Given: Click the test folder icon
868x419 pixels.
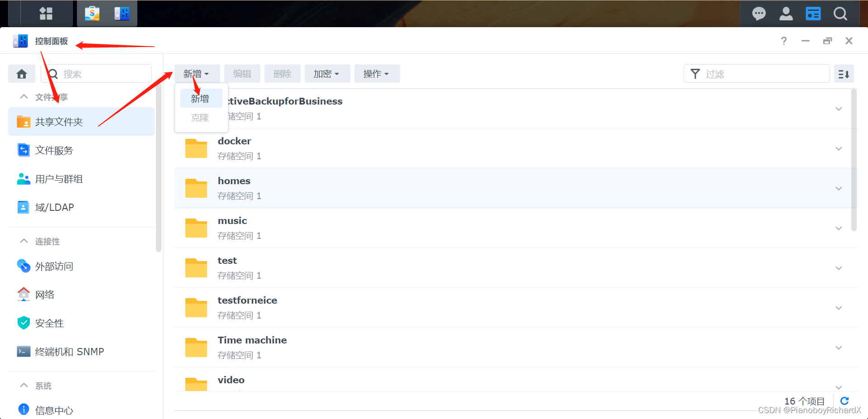Looking at the screenshot, I should click(196, 268).
